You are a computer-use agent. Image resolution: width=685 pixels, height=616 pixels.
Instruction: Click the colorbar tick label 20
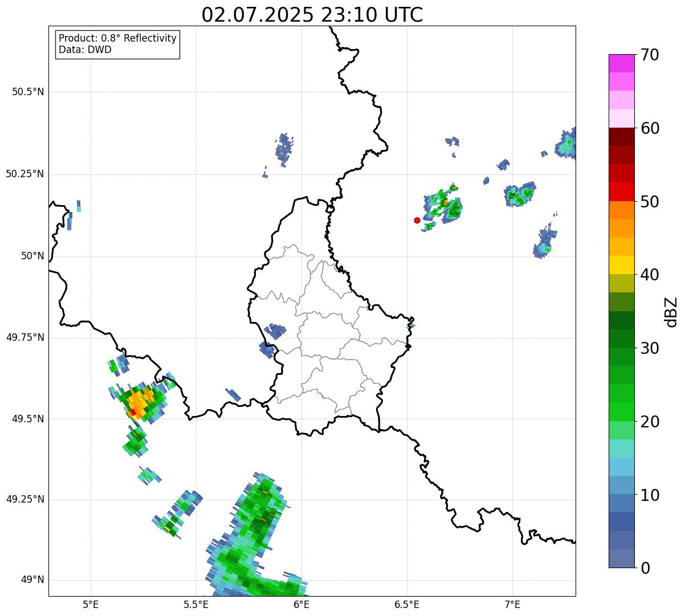point(650,422)
